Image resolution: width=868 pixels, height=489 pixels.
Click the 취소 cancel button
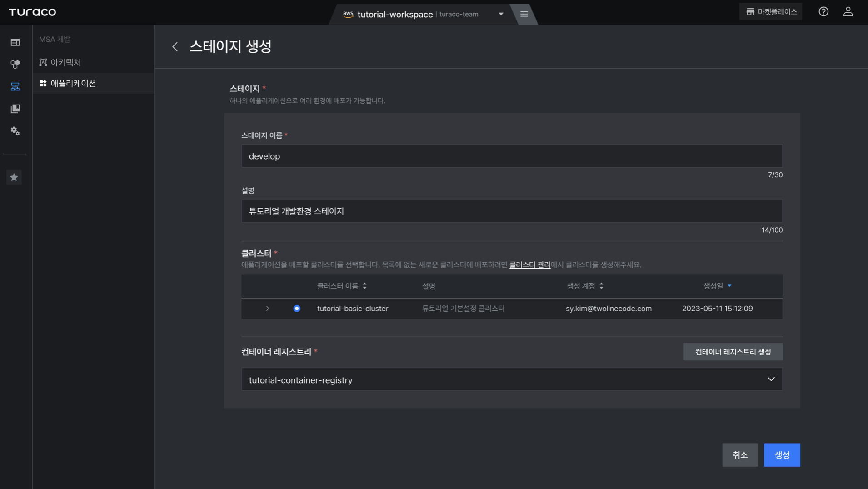click(x=740, y=455)
